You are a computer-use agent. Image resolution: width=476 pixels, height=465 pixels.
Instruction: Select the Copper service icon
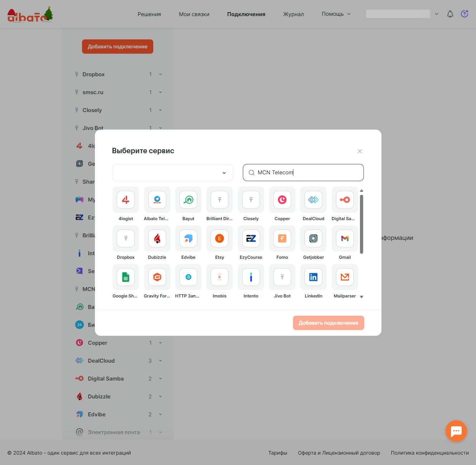point(282,200)
